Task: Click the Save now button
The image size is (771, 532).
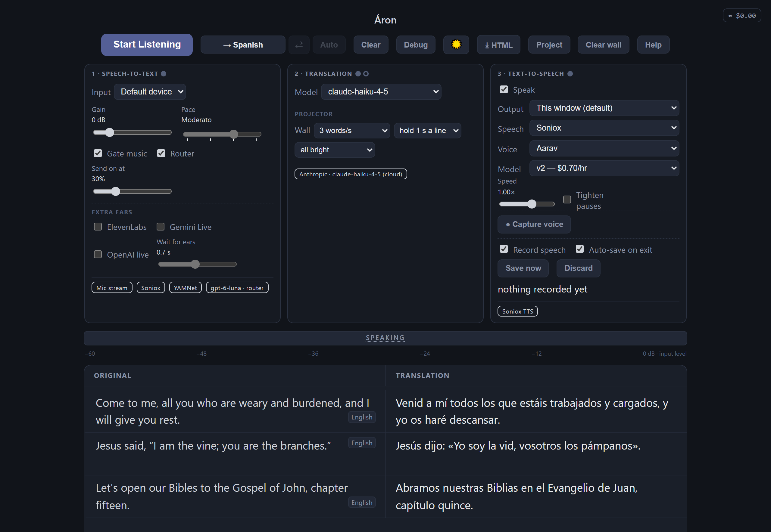Action: (523, 268)
